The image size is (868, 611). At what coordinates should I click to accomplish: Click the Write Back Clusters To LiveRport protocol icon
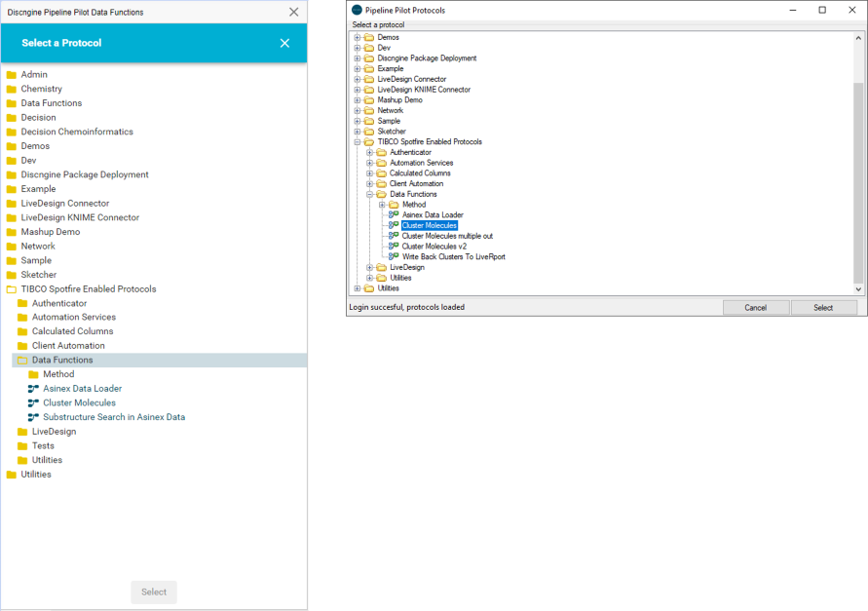(394, 256)
